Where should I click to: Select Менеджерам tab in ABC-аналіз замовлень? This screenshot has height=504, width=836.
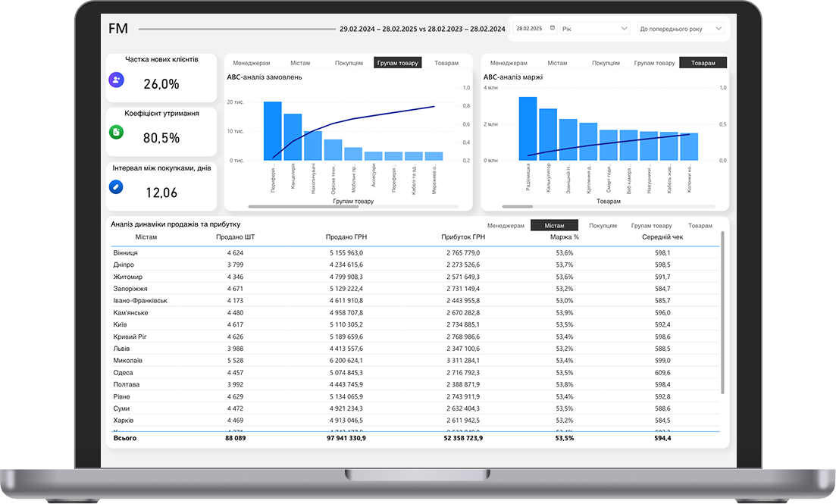[252, 63]
